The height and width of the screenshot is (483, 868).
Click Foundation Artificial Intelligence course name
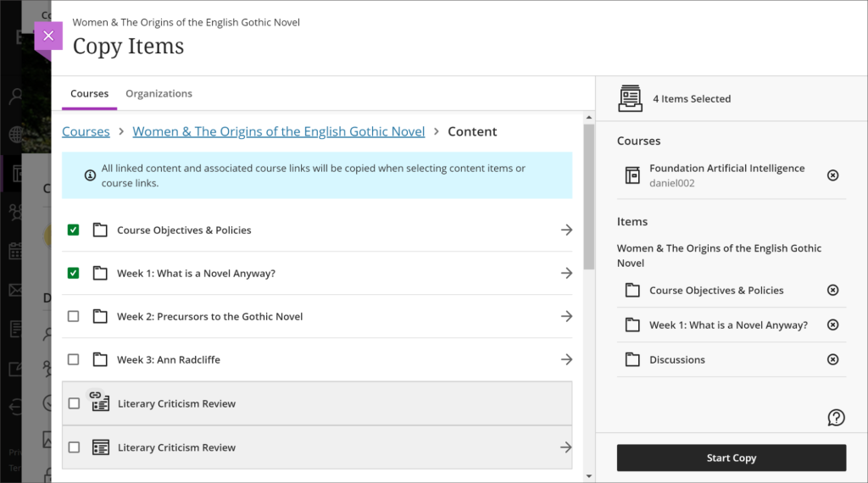point(726,168)
